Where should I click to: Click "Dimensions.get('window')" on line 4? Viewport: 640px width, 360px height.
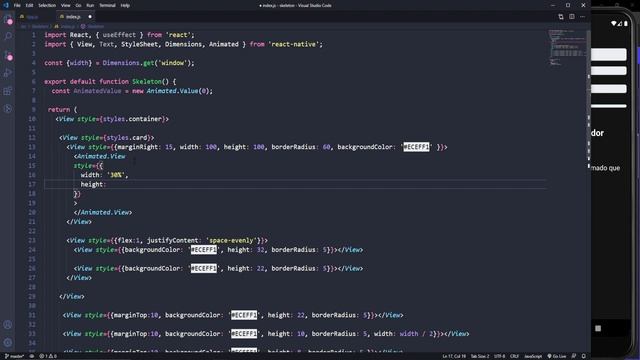tap(147, 63)
